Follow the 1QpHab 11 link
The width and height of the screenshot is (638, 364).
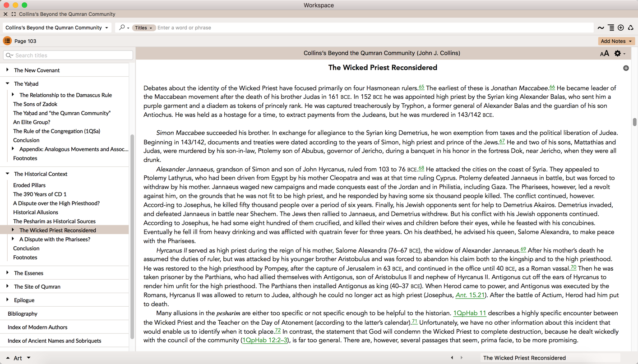(x=470, y=313)
